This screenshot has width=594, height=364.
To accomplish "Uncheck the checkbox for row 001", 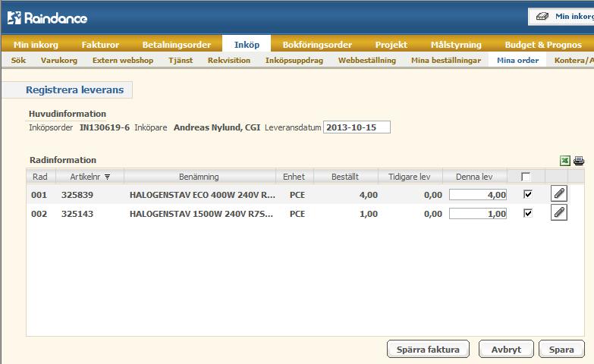I will coord(527,194).
